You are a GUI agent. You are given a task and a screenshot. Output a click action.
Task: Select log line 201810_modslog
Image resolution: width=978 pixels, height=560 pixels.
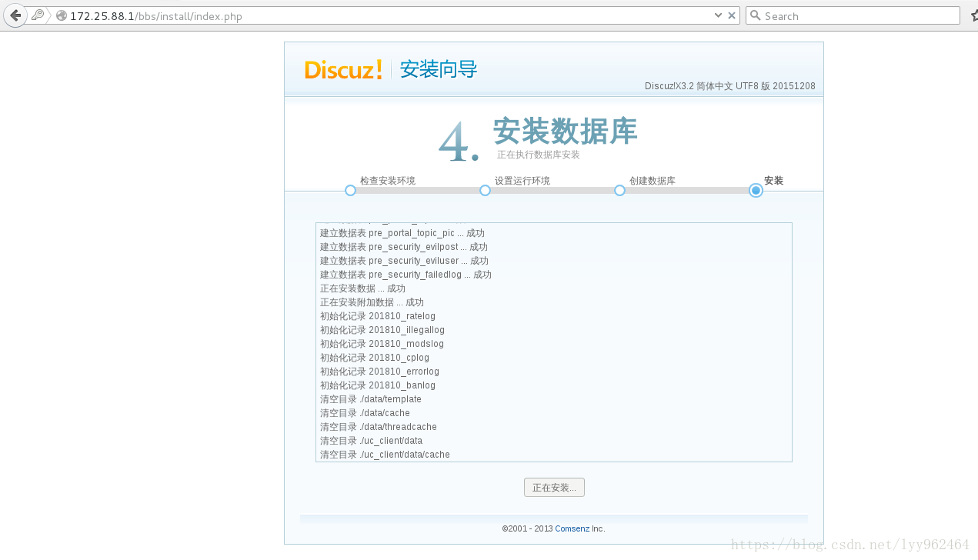(382, 344)
